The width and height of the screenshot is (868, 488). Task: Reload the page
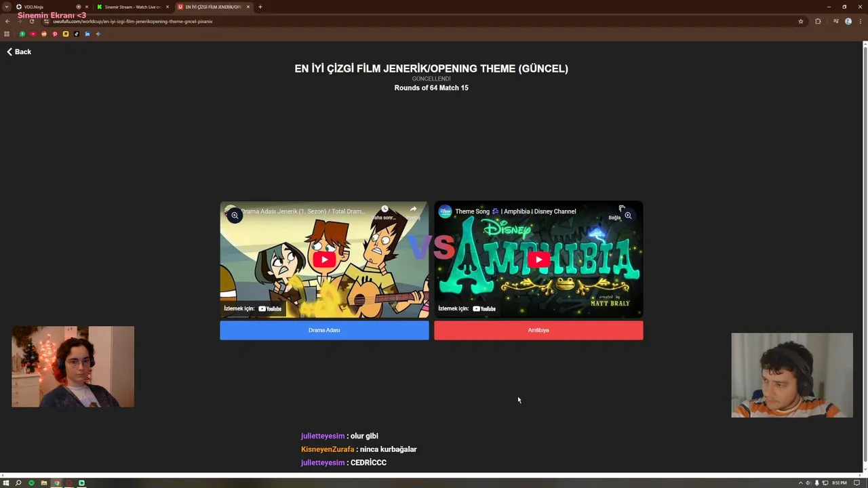(x=31, y=21)
